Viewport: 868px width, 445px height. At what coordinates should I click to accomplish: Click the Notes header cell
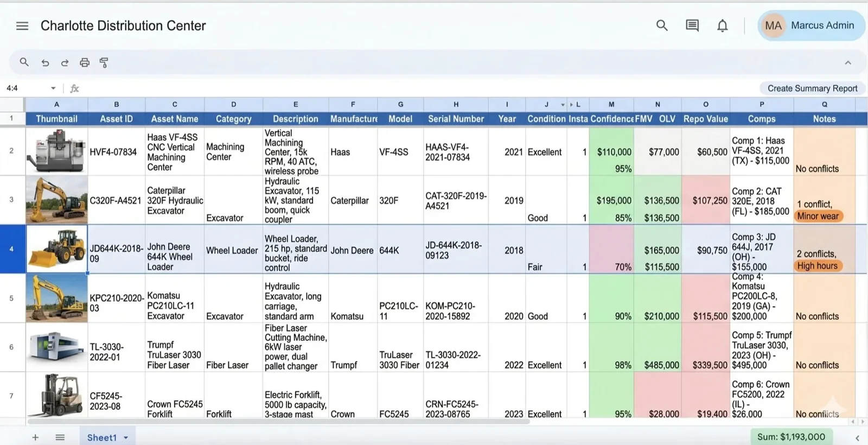824,119
